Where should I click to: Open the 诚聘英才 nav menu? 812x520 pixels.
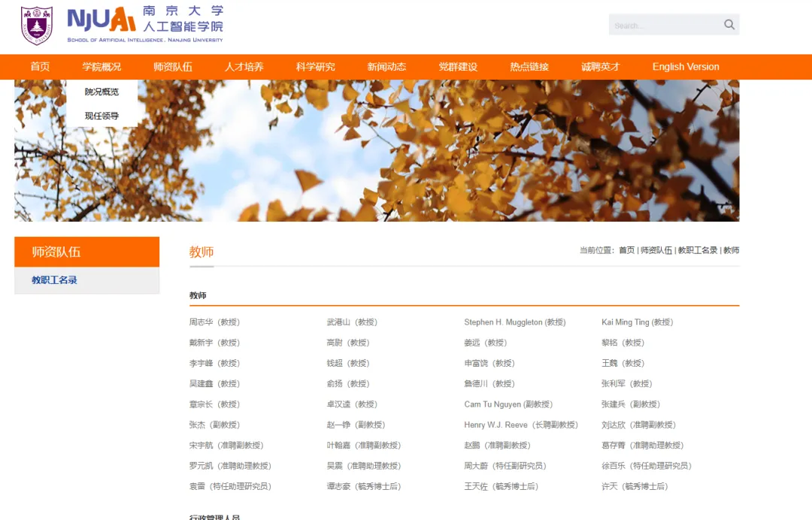pos(601,67)
